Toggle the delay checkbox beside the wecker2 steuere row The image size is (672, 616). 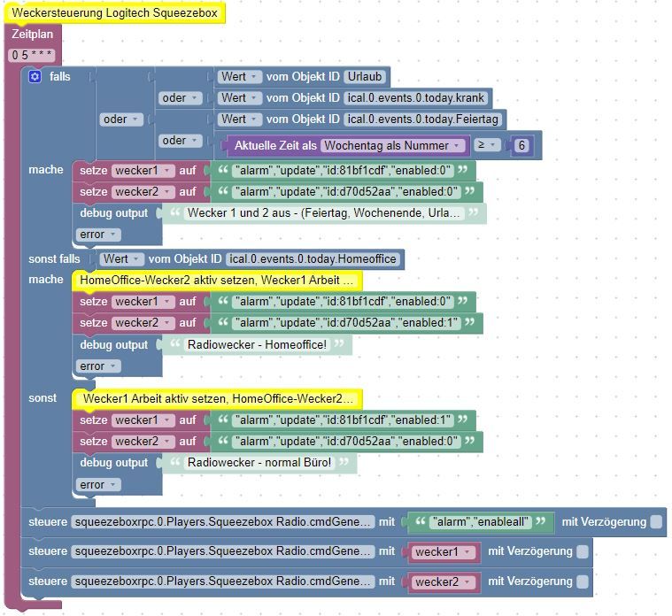tap(582, 581)
